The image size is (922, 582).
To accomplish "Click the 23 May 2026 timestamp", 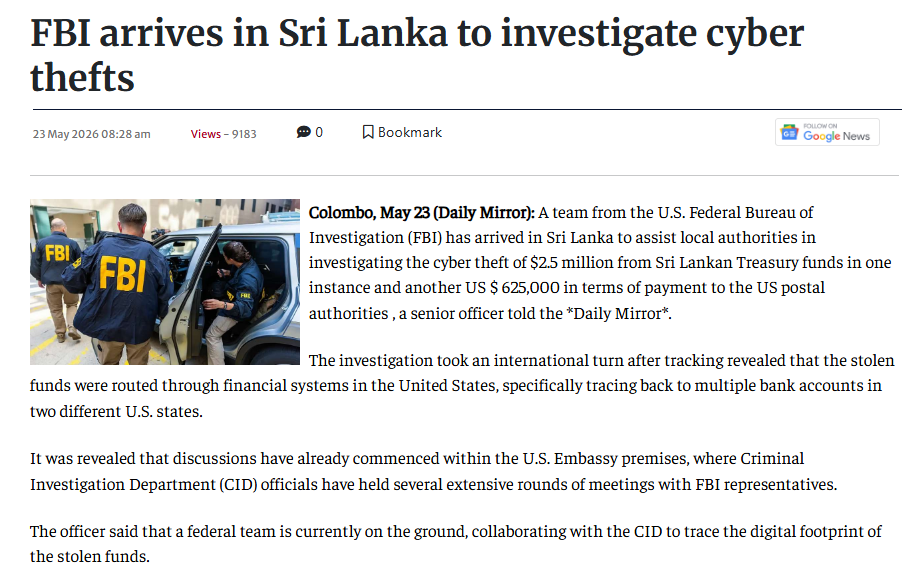I will (92, 134).
